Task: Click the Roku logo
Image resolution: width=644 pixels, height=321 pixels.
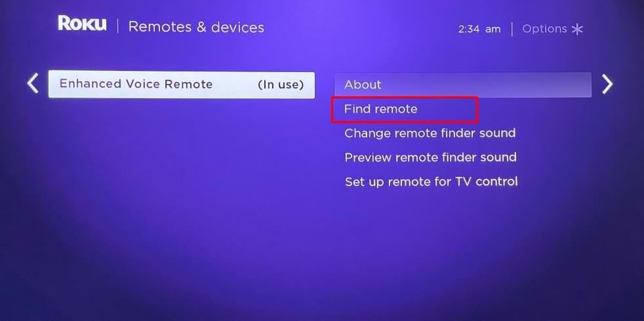Action: pos(82,24)
